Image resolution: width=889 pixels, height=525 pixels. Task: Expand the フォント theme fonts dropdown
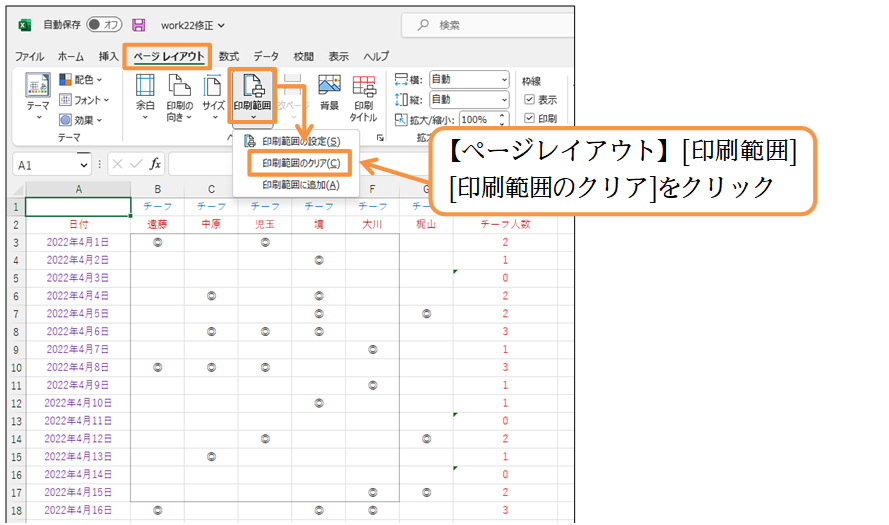[84, 100]
